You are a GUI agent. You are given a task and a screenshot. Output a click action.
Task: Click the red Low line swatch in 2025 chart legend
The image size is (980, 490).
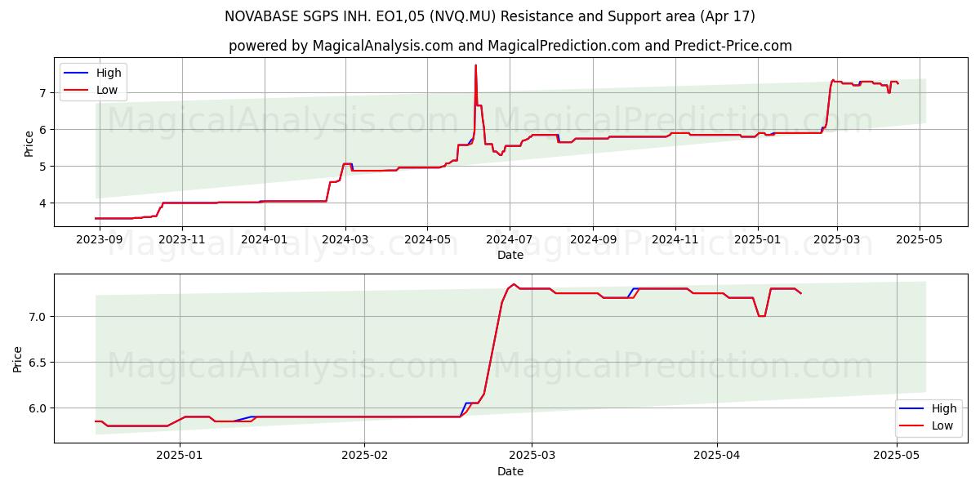click(912, 425)
